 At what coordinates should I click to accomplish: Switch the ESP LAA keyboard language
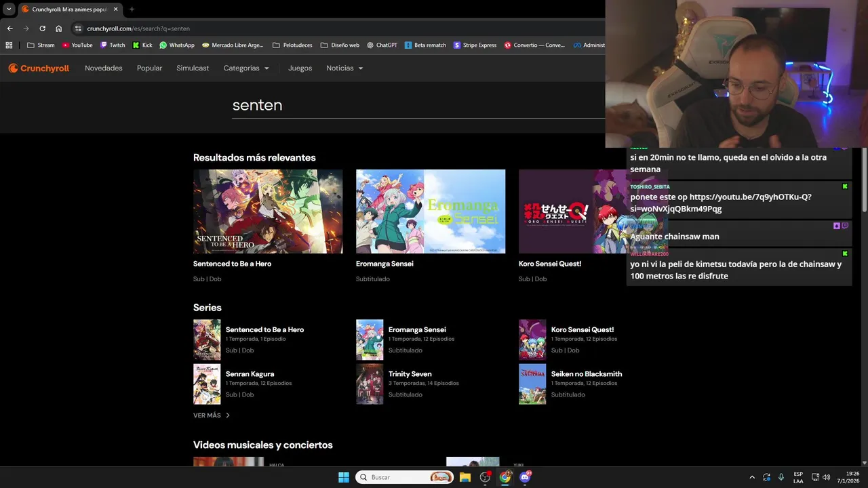[798, 477]
